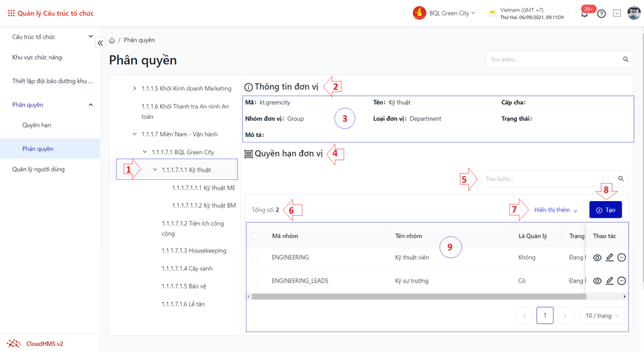The image size is (644, 352).
Task: Open the app grid menu icon
Action: [x=11, y=13]
